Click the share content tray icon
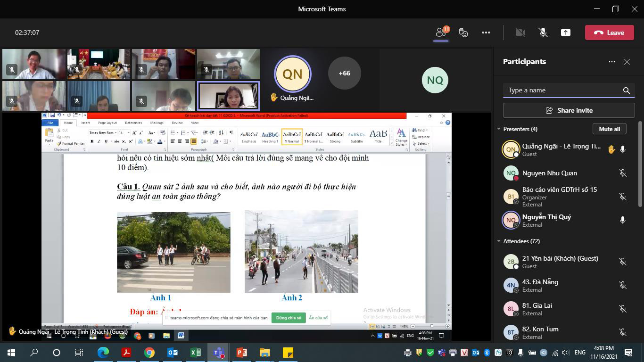Screen dimensions: 644x362 point(566,33)
